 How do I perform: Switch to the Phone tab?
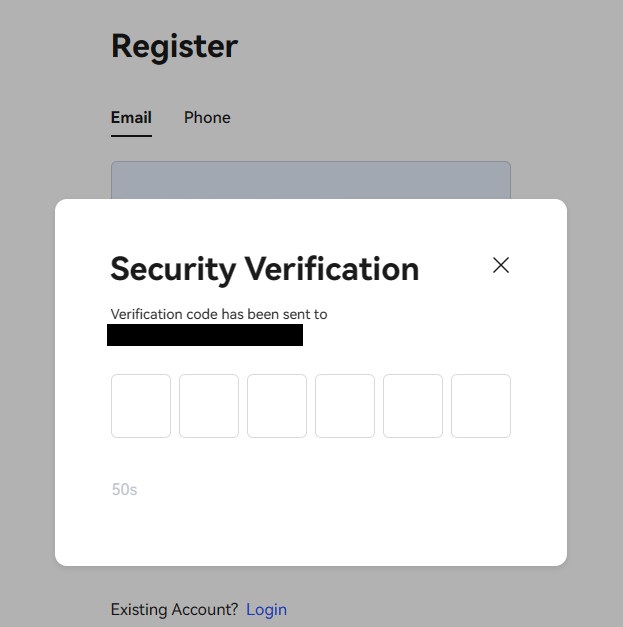(x=207, y=118)
